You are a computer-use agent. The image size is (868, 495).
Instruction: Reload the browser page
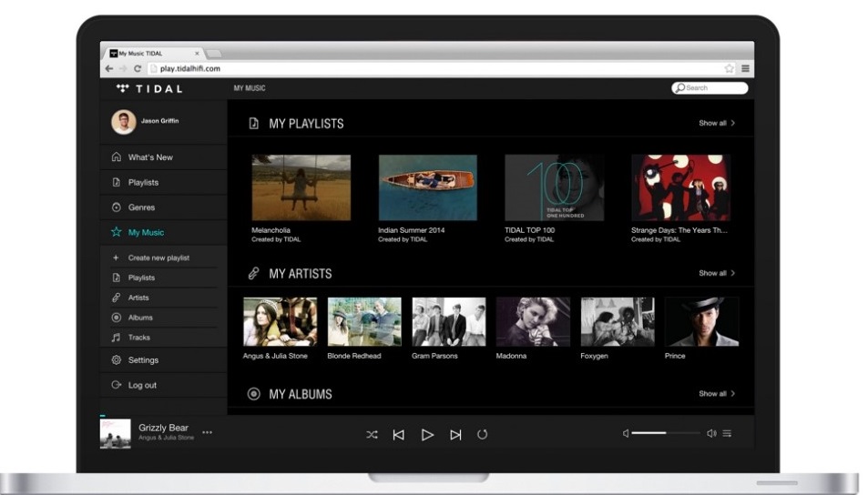click(x=138, y=68)
